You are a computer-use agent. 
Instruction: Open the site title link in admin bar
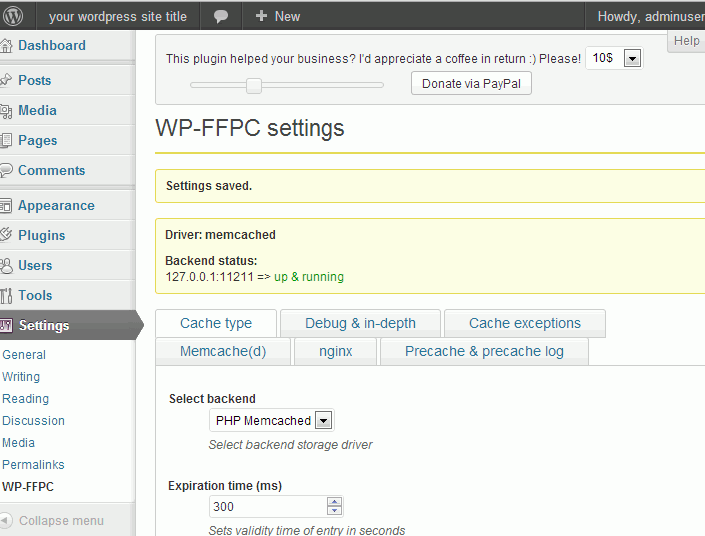click(118, 17)
